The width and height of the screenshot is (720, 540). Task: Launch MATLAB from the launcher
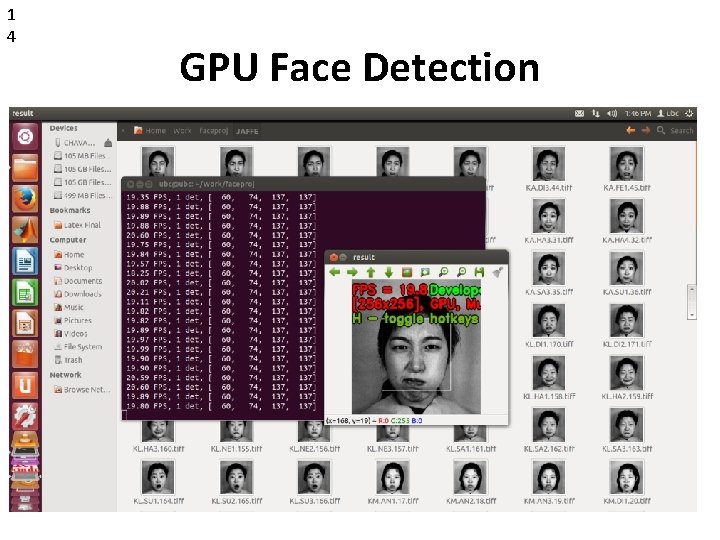[x=25, y=230]
